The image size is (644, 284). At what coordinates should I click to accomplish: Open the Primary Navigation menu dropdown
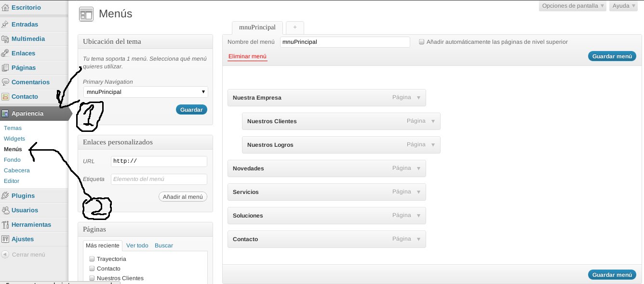tap(145, 92)
